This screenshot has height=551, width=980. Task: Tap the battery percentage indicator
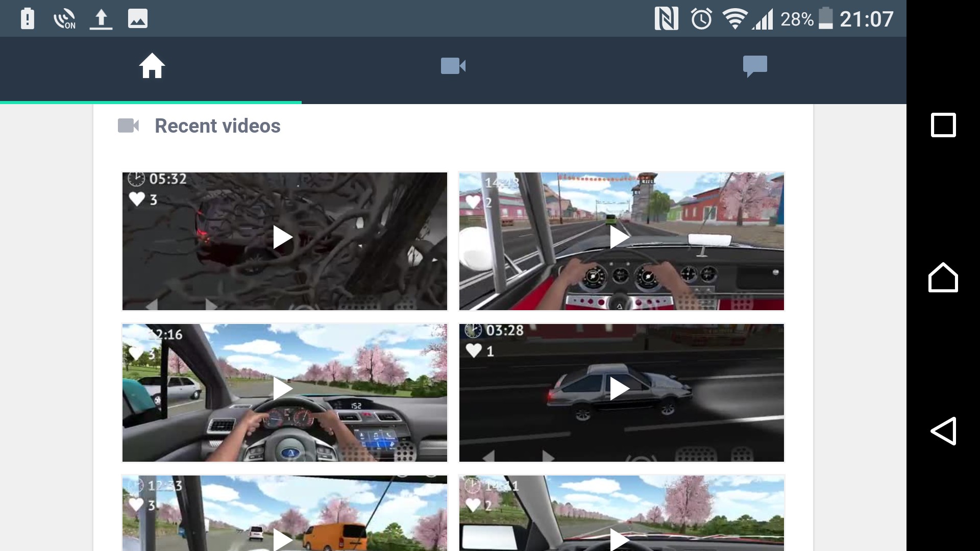pos(797,19)
